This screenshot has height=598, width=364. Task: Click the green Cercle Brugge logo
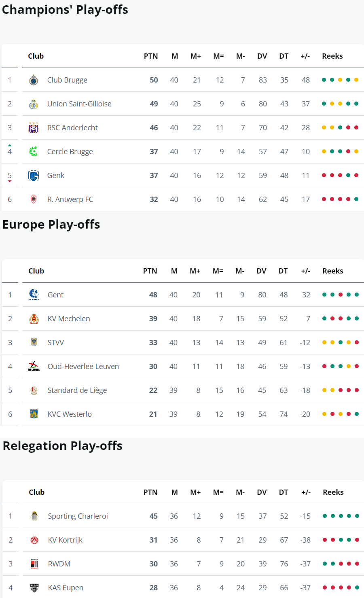[x=34, y=152]
